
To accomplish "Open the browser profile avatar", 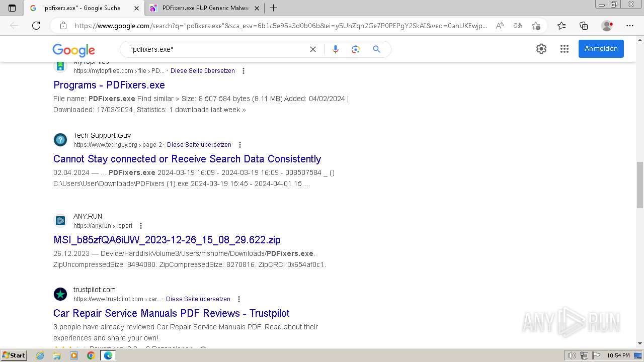I will [607, 26].
